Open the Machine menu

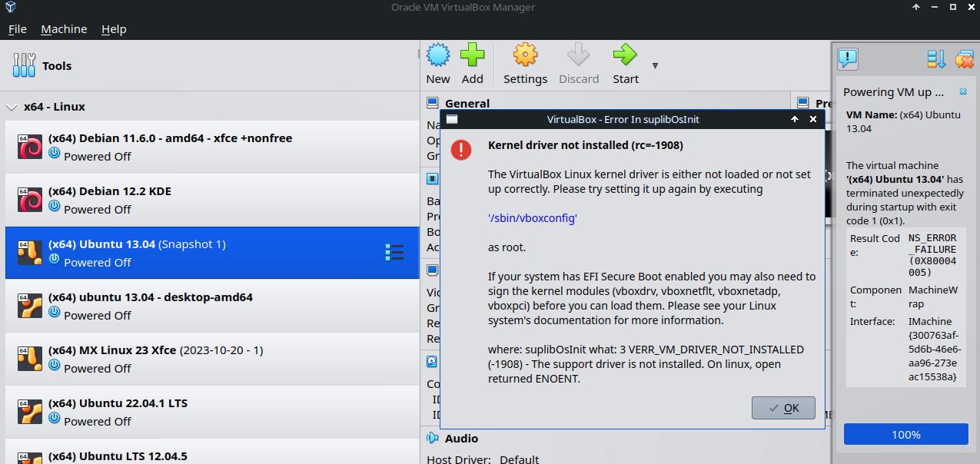64,29
